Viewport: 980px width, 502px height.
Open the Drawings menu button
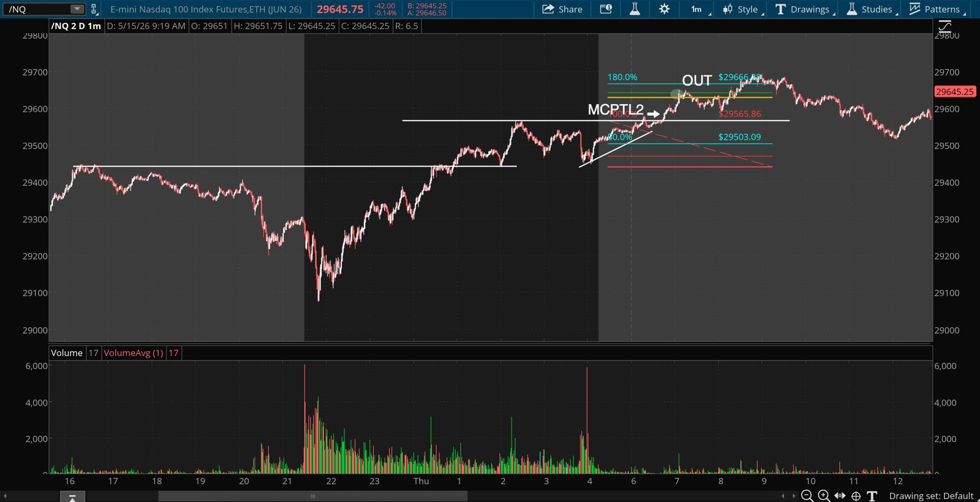pyautogui.click(x=805, y=9)
